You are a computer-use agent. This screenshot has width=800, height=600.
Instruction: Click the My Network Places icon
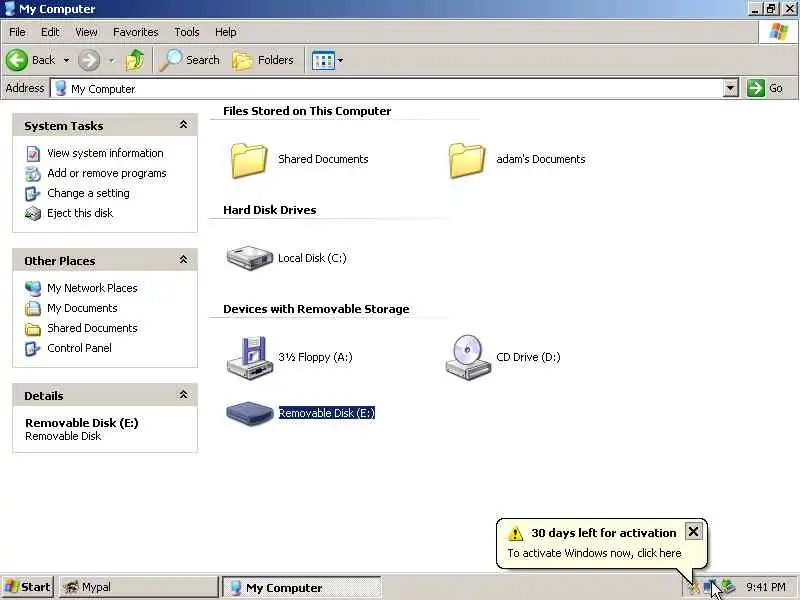pos(33,288)
